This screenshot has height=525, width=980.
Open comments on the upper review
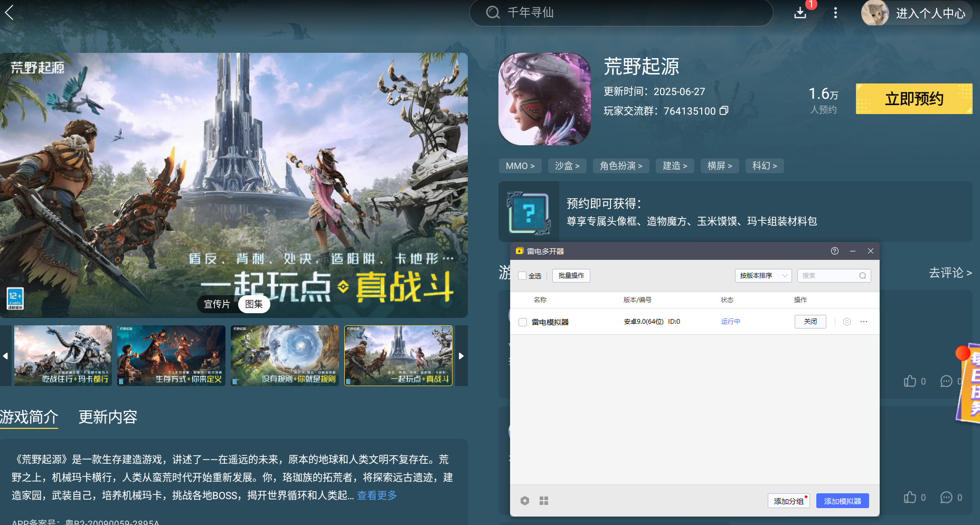[x=946, y=381]
